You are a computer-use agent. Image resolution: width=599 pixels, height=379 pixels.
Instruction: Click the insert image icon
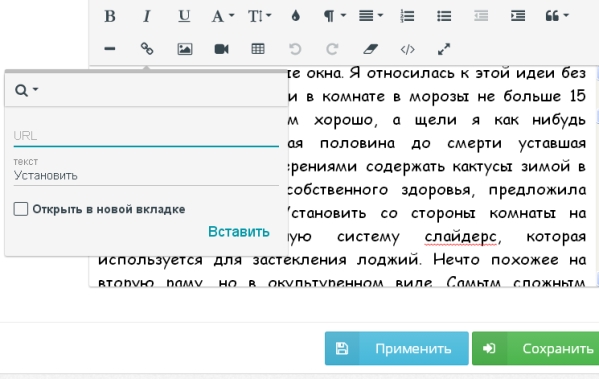click(185, 49)
